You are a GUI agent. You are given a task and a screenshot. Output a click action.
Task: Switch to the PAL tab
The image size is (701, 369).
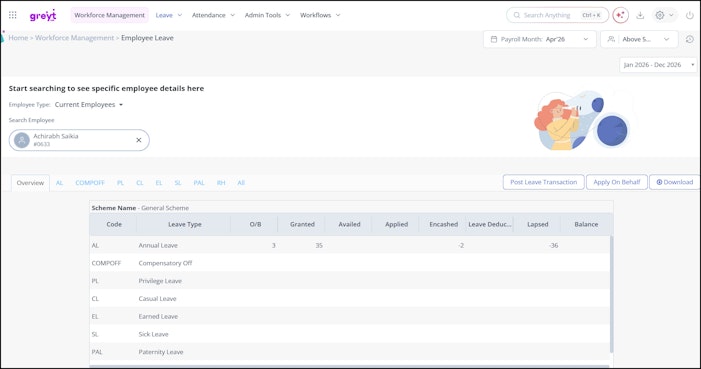(199, 183)
